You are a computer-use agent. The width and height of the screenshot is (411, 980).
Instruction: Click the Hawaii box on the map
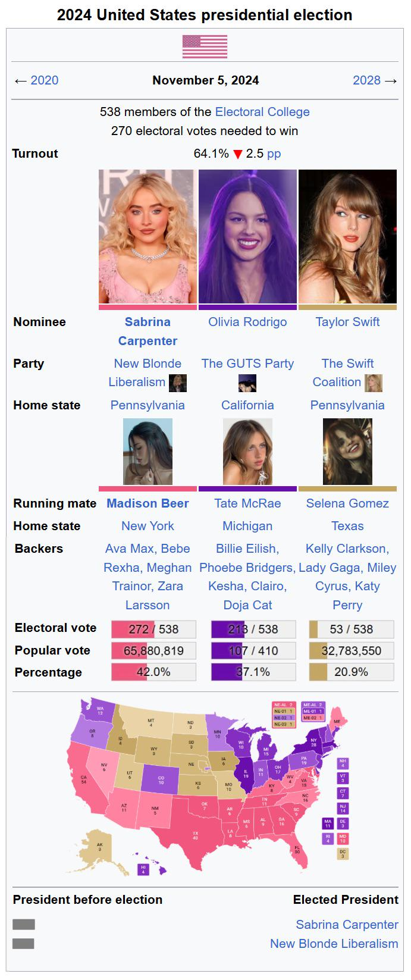click(x=143, y=869)
